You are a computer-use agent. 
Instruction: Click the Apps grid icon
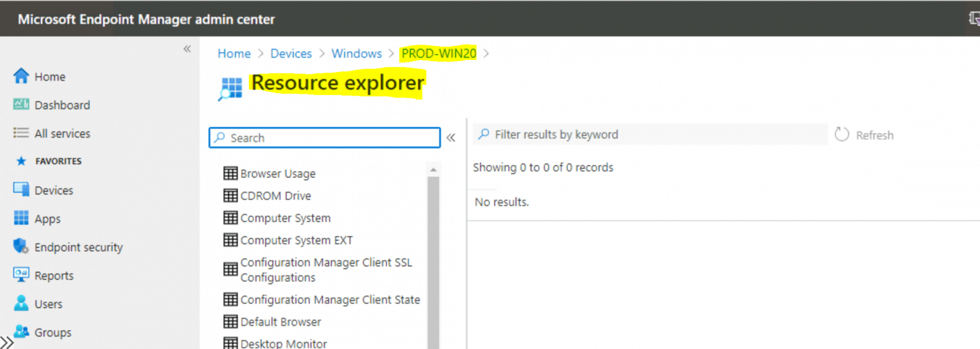[21, 218]
